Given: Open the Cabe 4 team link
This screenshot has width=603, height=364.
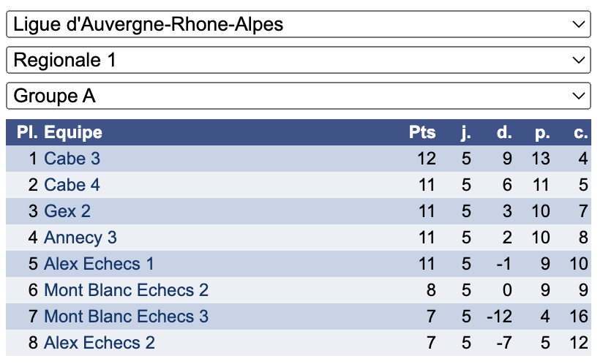Looking at the screenshot, I should 72,185.
